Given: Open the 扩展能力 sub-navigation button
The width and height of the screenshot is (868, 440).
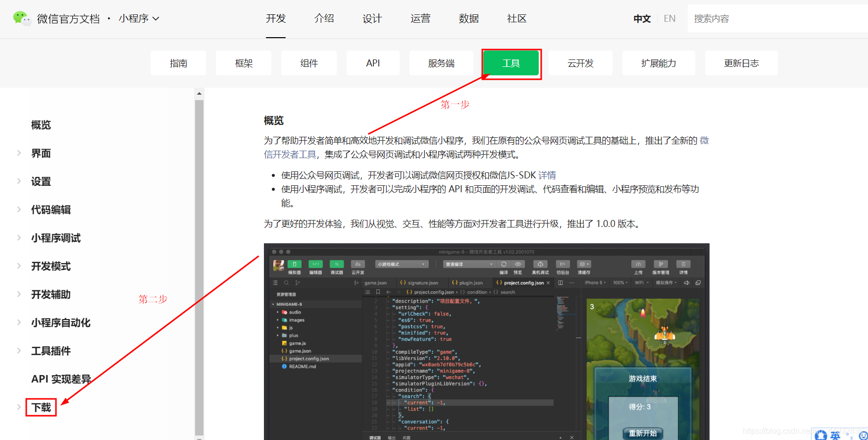Looking at the screenshot, I should [x=659, y=63].
